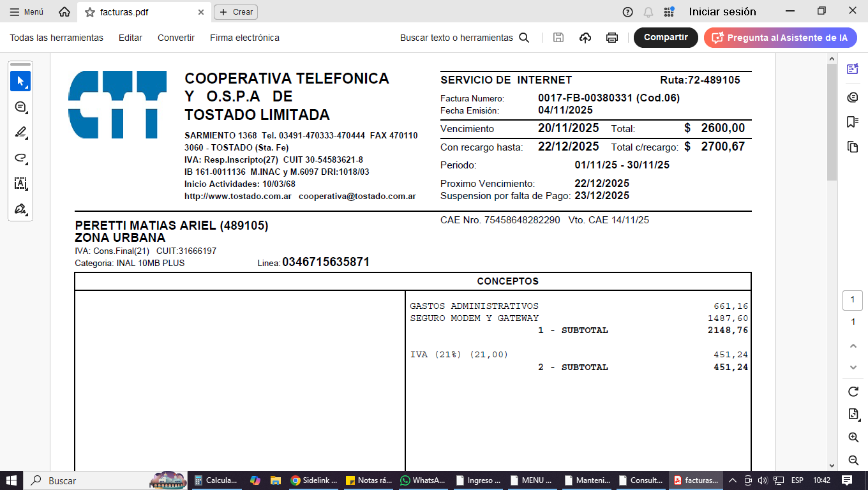Image resolution: width=868 pixels, height=490 pixels.
Task: Click the Compartir button
Action: click(x=666, y=38)
